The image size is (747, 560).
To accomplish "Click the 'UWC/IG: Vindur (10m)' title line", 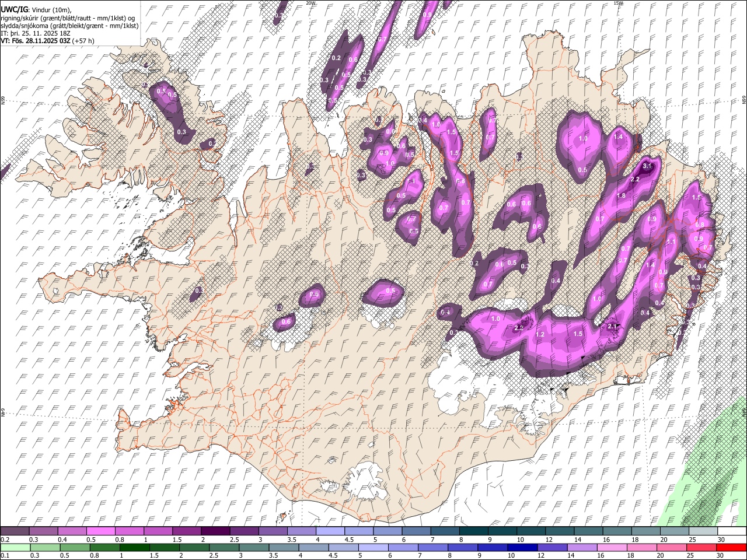I will click(x=36, y=10).
